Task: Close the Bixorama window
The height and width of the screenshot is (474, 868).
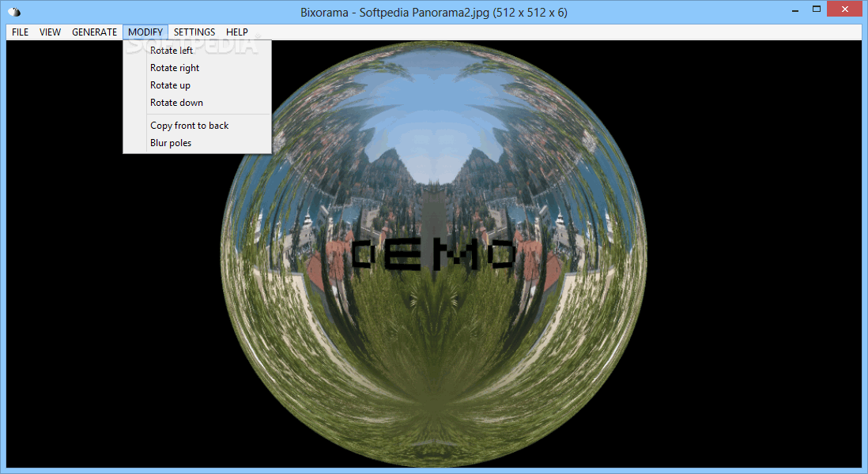Action: [x=845, y=9]
